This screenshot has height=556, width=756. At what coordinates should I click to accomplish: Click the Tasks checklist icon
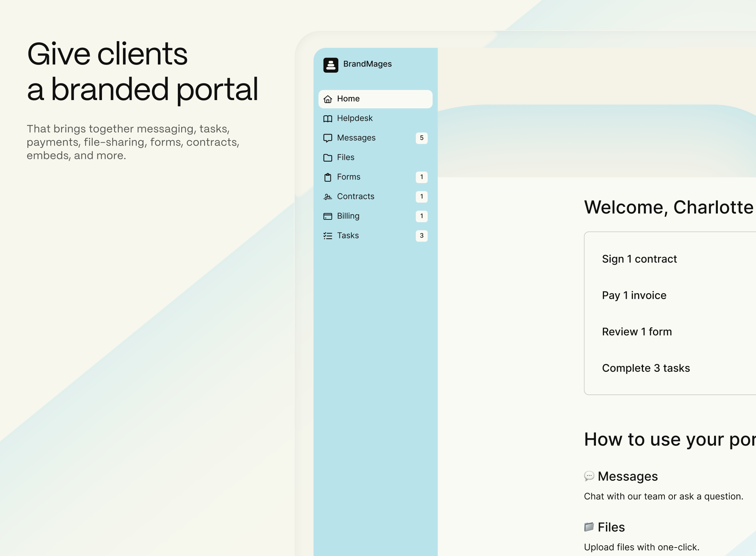pos(328,236)
